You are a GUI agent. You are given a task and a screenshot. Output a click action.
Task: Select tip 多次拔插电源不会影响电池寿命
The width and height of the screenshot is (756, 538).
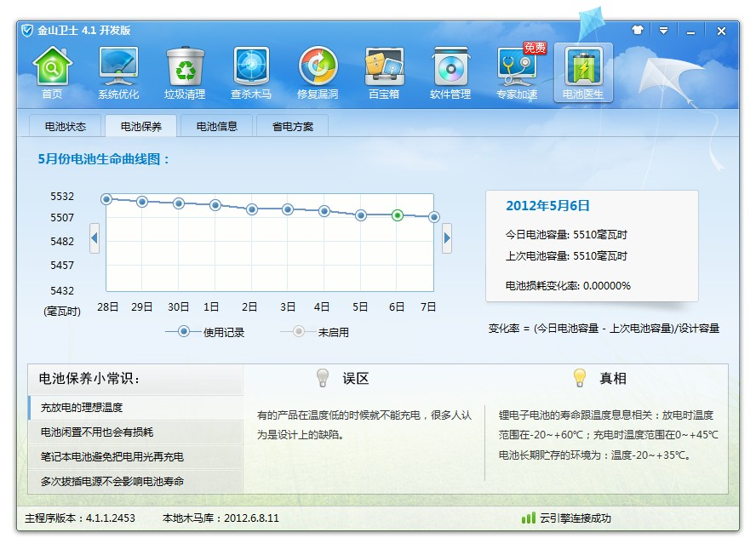(136, 481)
